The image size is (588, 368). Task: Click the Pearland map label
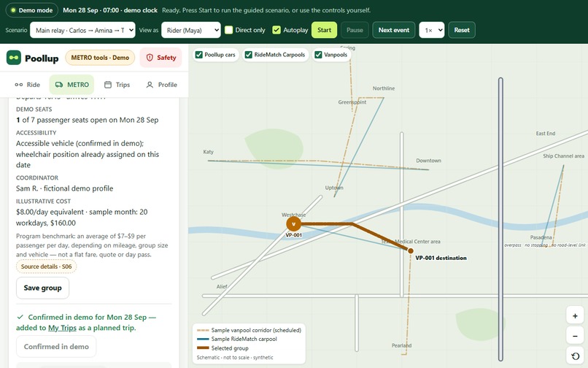click(402, 345)
